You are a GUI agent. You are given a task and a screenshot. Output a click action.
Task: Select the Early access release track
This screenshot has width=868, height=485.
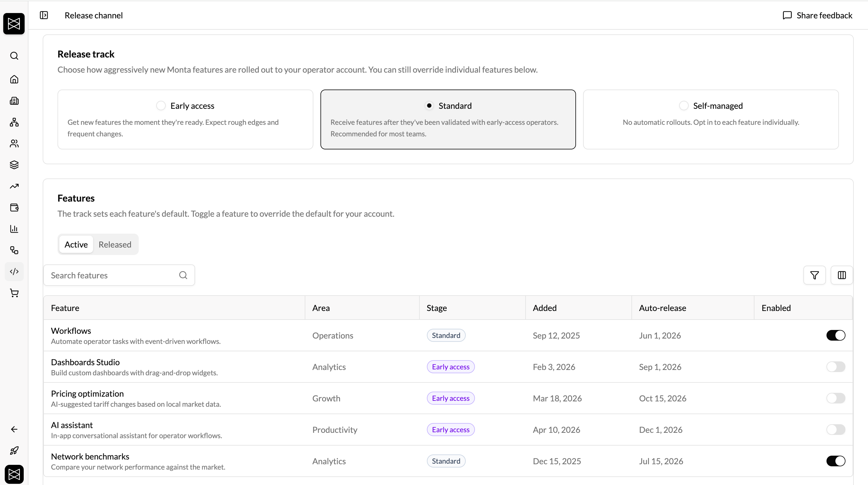pyautogui.click(x=185, y=119)
